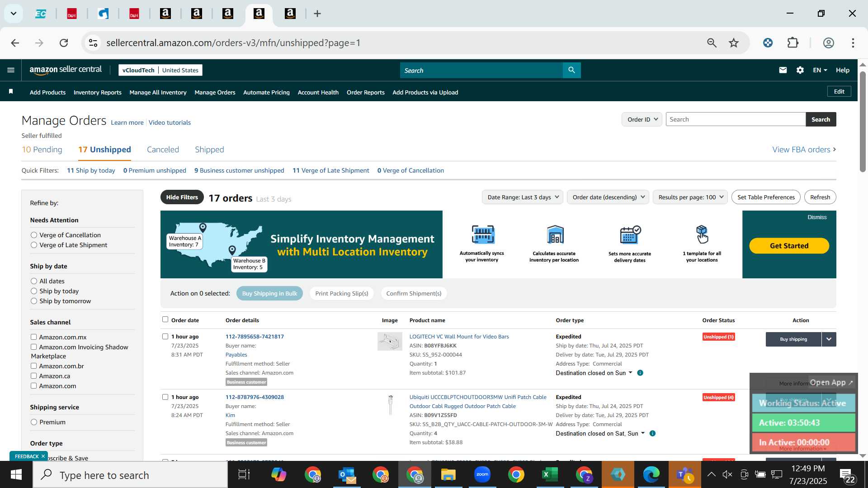Click the yellow Get Started button

789,246
